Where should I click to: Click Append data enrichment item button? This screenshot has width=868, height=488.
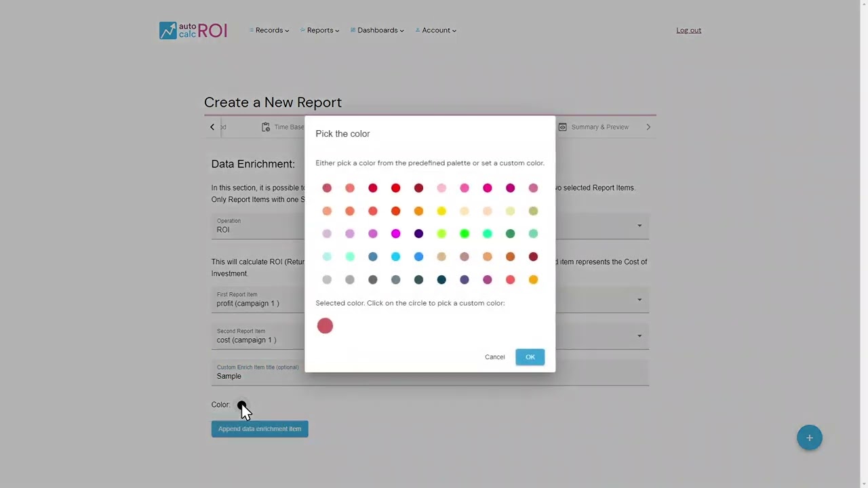tap(260, 428)
